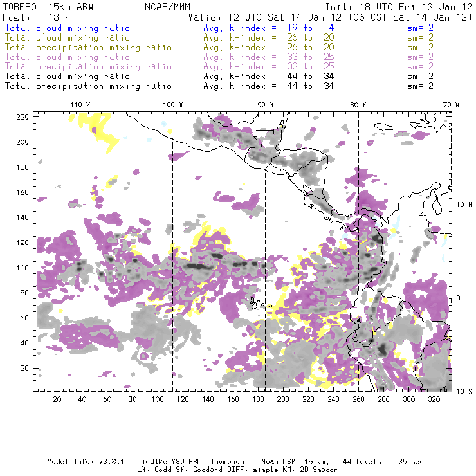Select the '100 W' longitude label
This screenshot has height=476, width=476.
tap(173, 105)
